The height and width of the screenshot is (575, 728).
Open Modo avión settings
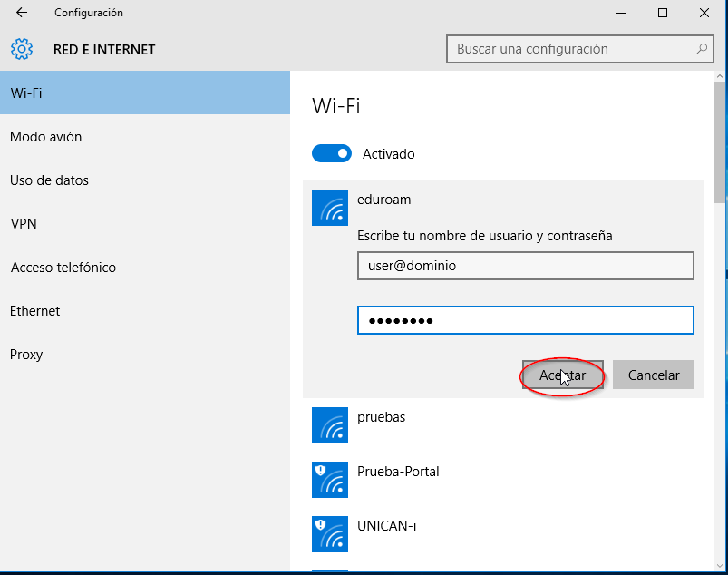click(x=145, y=137)
